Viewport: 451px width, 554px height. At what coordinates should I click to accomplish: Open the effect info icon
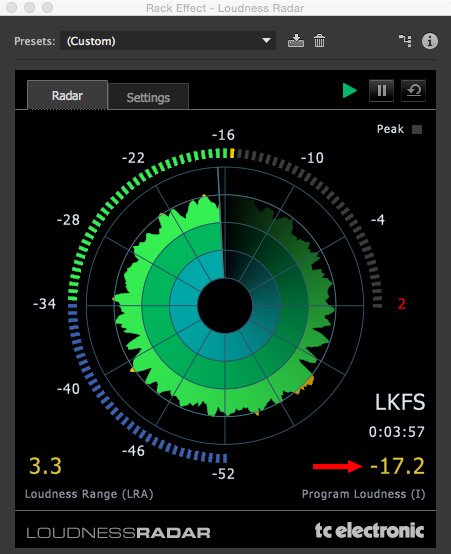click(429, 41)
